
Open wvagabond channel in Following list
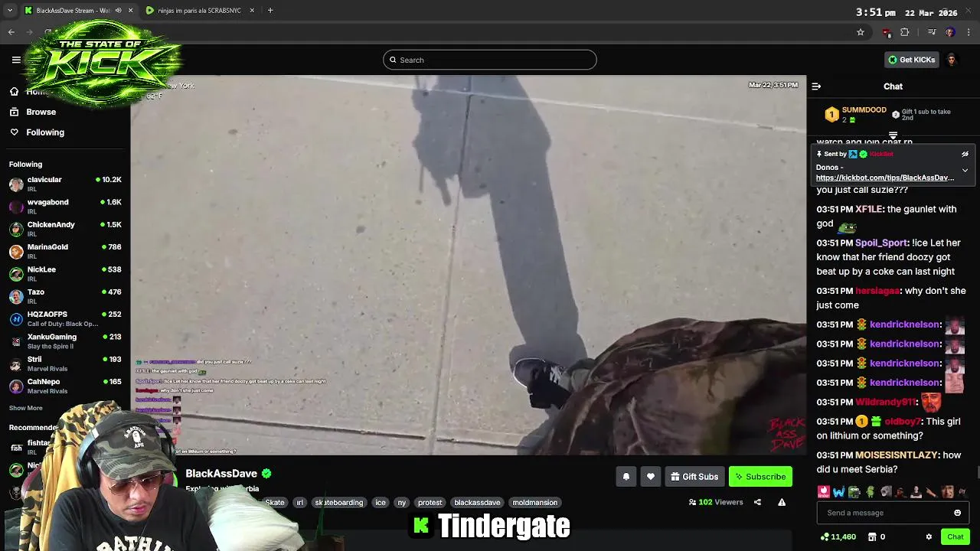pyautogui.click(x=65, y=207)
